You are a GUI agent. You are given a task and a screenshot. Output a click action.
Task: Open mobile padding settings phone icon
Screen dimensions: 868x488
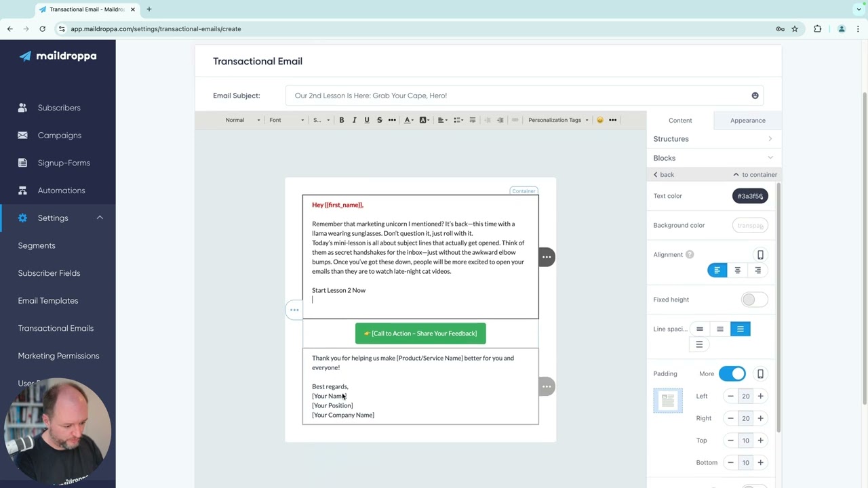(760, 374)
